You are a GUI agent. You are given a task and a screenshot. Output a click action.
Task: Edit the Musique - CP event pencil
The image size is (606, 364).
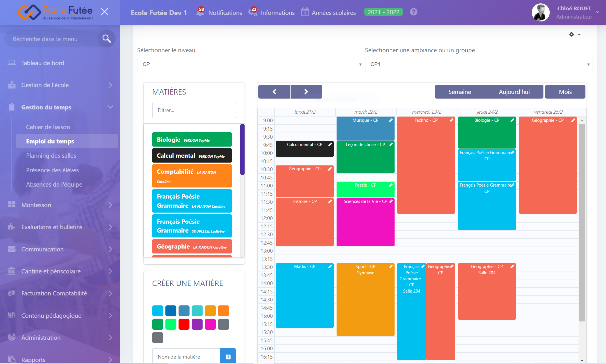[x=391, y=120]
